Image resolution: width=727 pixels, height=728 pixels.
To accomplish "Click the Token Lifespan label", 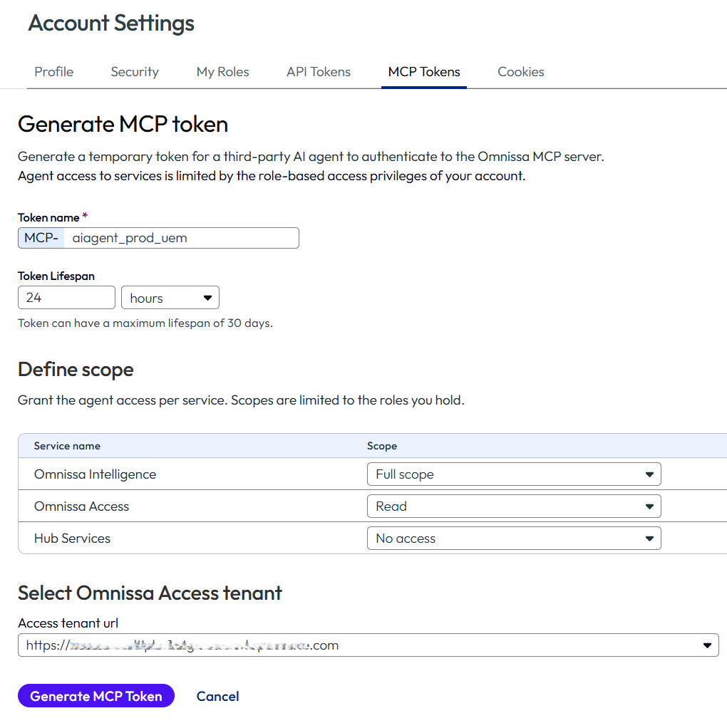I will point(56,276).
